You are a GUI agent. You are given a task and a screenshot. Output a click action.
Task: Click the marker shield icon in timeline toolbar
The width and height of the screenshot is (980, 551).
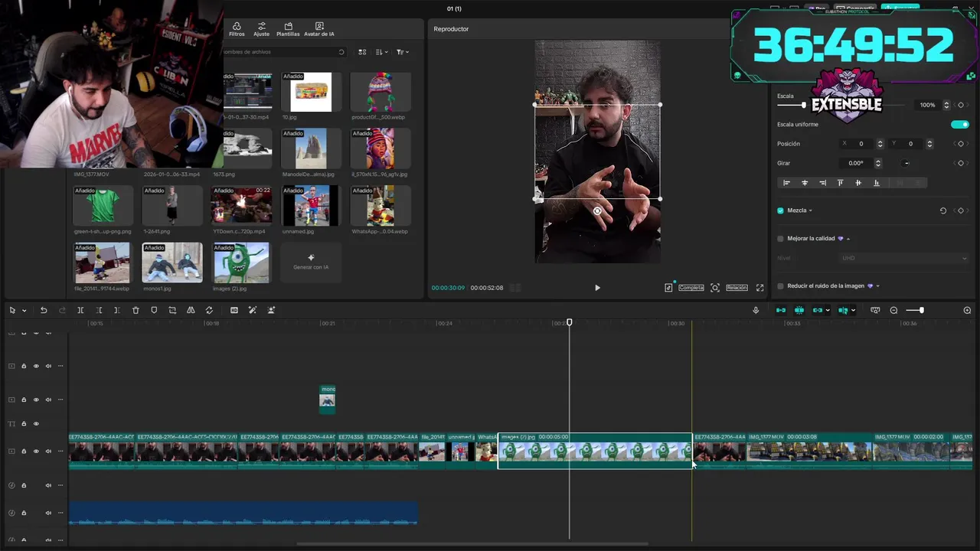(x=154, y=310)
